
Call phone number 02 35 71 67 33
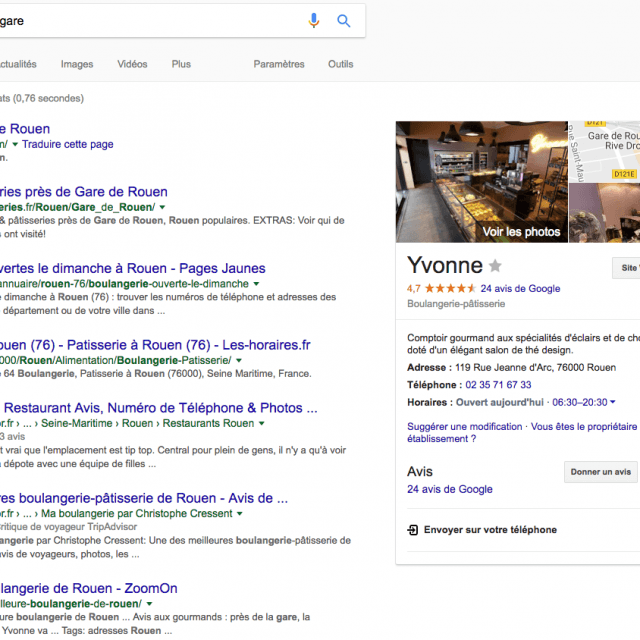498,385
